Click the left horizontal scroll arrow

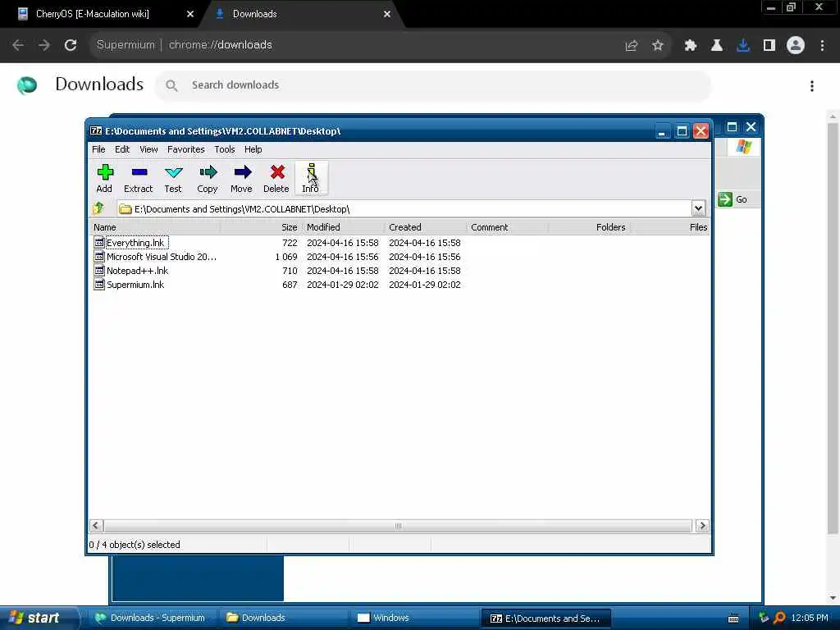pyautogui.click(x=96, y=526)
